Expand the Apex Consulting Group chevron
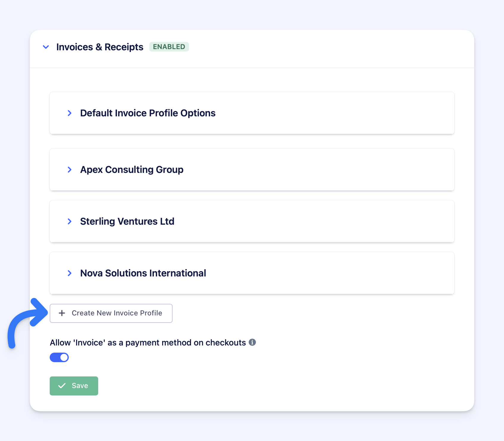 click(x=70, y=170)
